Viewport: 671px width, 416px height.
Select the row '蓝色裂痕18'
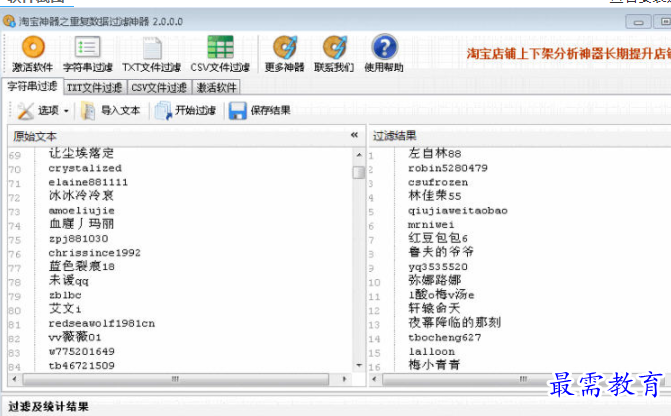[81, 267]
